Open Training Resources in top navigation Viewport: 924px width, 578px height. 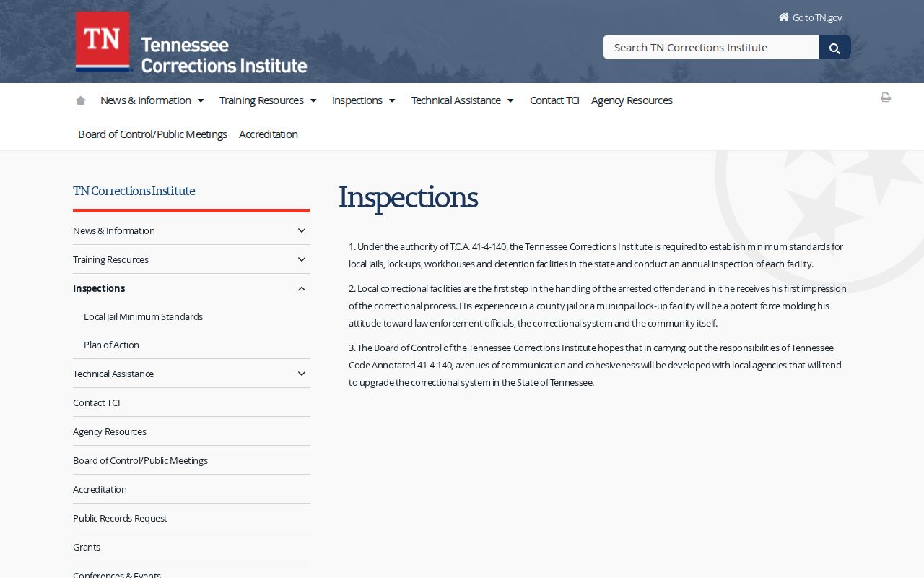[261, 100]
